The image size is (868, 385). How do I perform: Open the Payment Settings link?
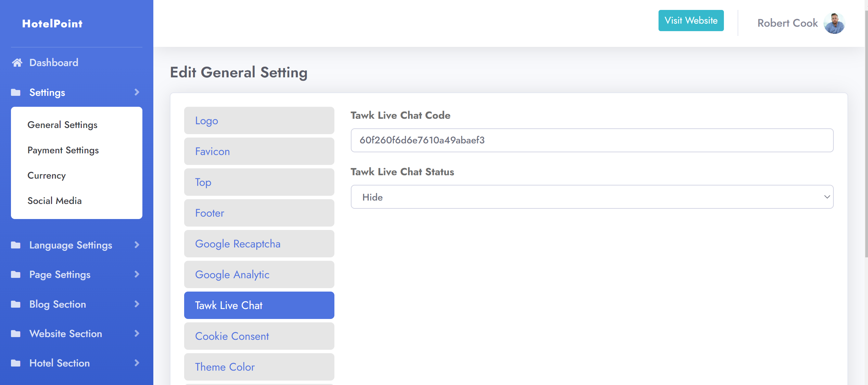click(63, 150)
